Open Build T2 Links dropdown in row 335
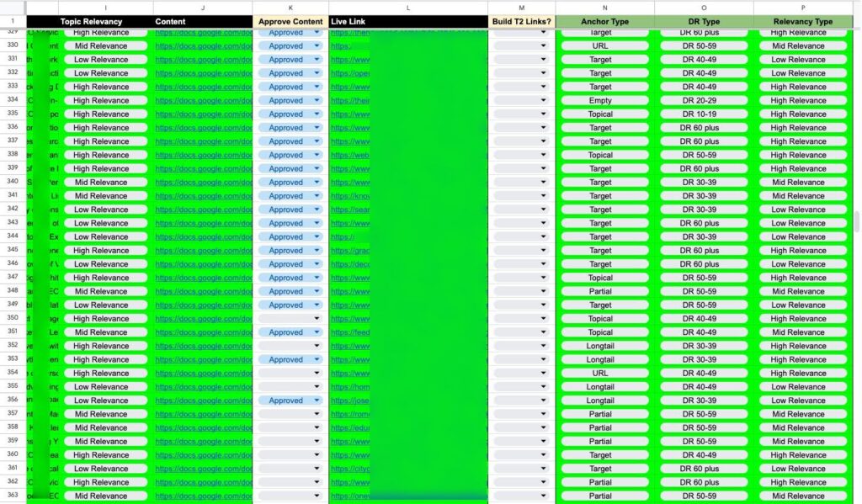862x504 pixels. tap(543, 114)
